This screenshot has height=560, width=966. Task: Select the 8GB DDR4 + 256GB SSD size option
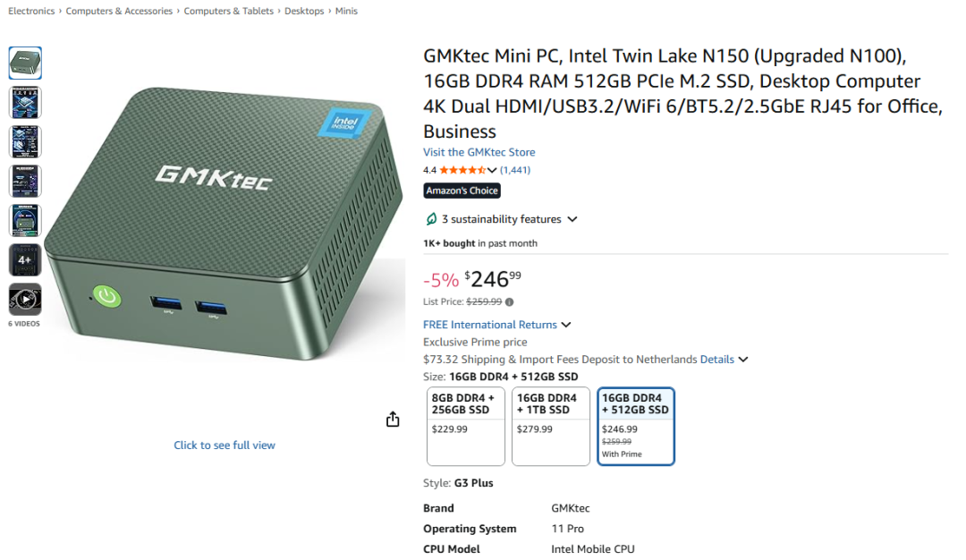pyautogui.click(x=465, y=427)
